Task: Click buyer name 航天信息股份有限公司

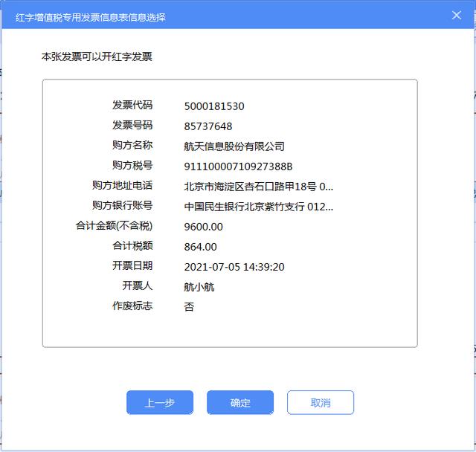Action: (234, 146)
